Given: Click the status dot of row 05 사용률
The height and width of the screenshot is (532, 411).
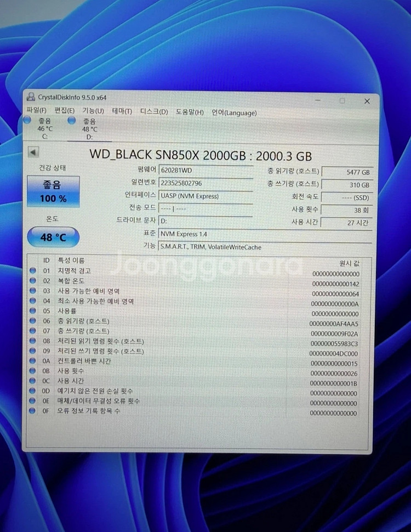Looking at the screenshot, I should pos(33,310).
